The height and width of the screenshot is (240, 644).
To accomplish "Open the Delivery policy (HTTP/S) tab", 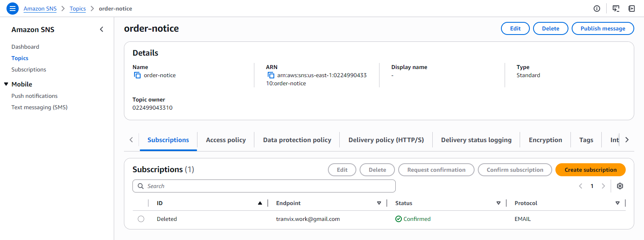I will (x=386, y=140).
